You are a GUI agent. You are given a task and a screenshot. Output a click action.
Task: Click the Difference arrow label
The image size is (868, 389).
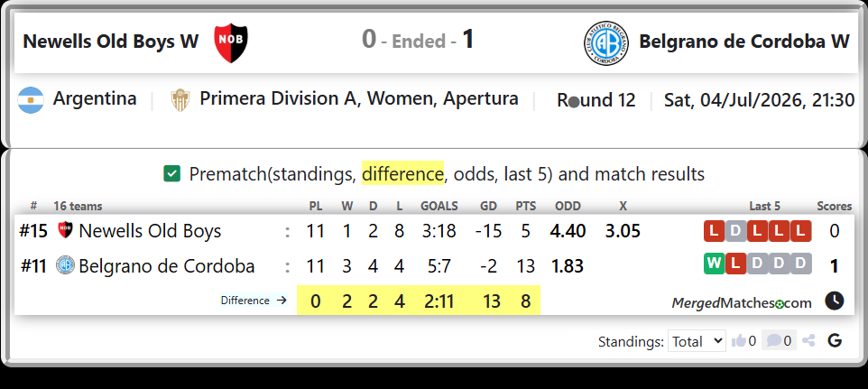[x=254, y=301]
